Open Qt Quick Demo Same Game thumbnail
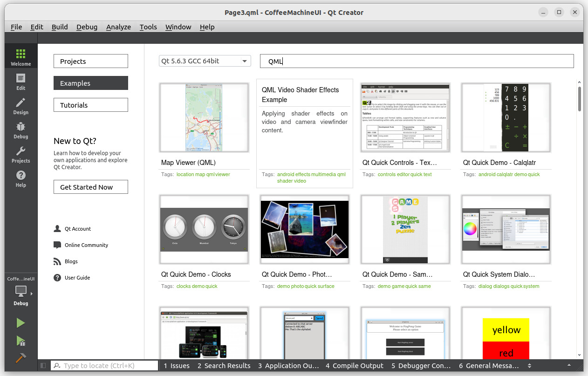This screenshot has width=588, height=376. pos(405,229)
